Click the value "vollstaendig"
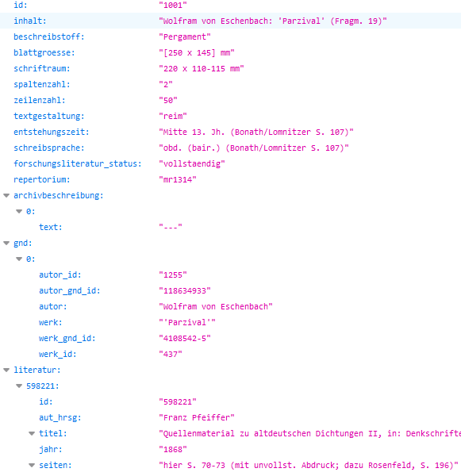The height and width of the screenshot is (476, 461). [x=192, y=163]
